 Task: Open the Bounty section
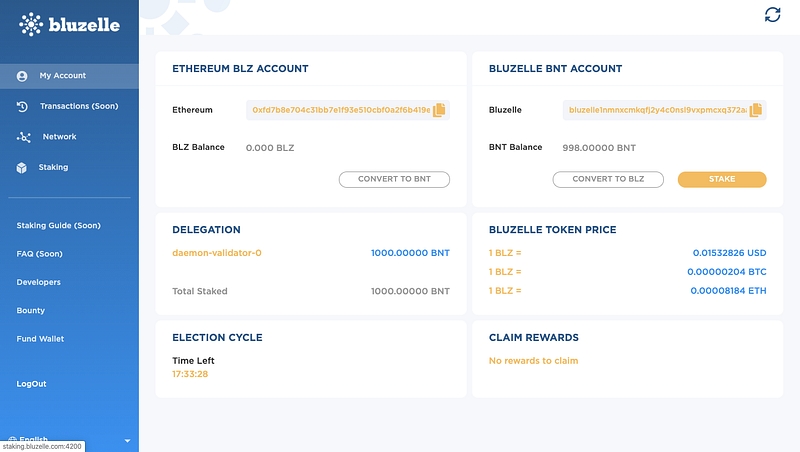(x=30, y=311)
